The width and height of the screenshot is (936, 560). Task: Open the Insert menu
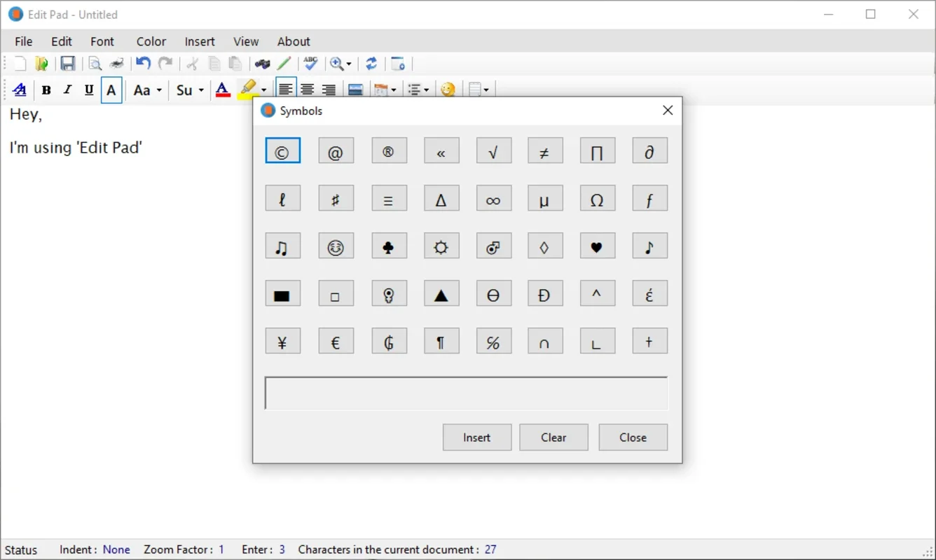(200, 41)
